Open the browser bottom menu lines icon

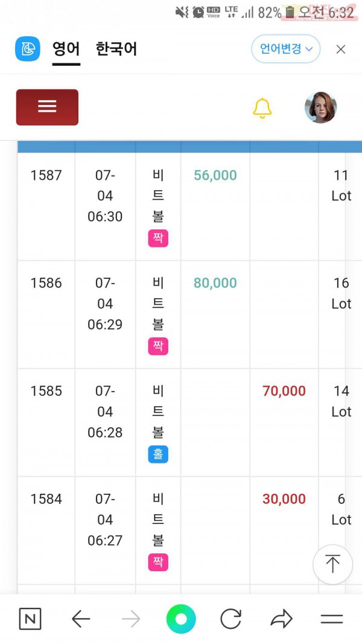click(x=332, y=619)
